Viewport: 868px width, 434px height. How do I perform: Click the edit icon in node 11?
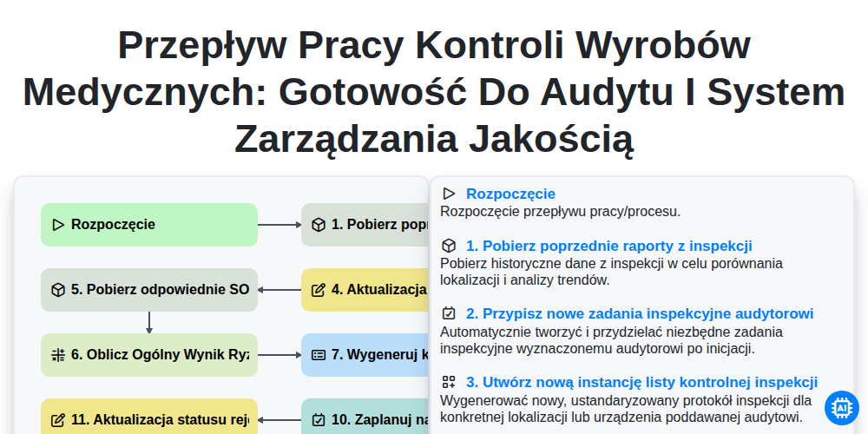[58, 419]
